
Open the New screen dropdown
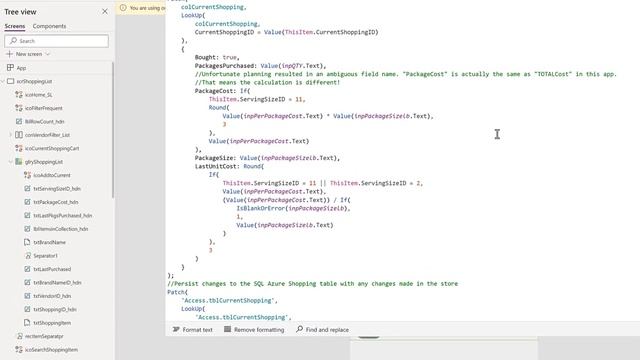pyautogui.click(x=47, y=54)
